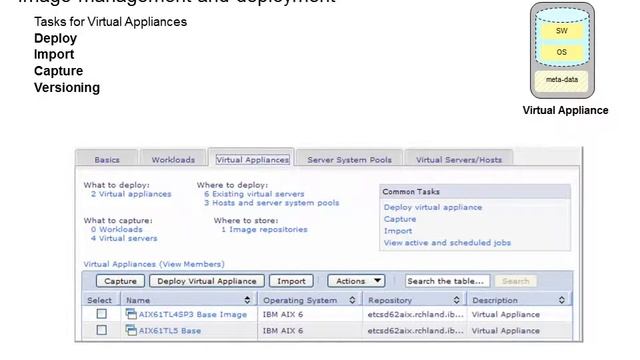This screenshot has width=640, height=360.
Task: Click Deploy virtual appliance in Common Tasks
Action: tap(433, 207)
